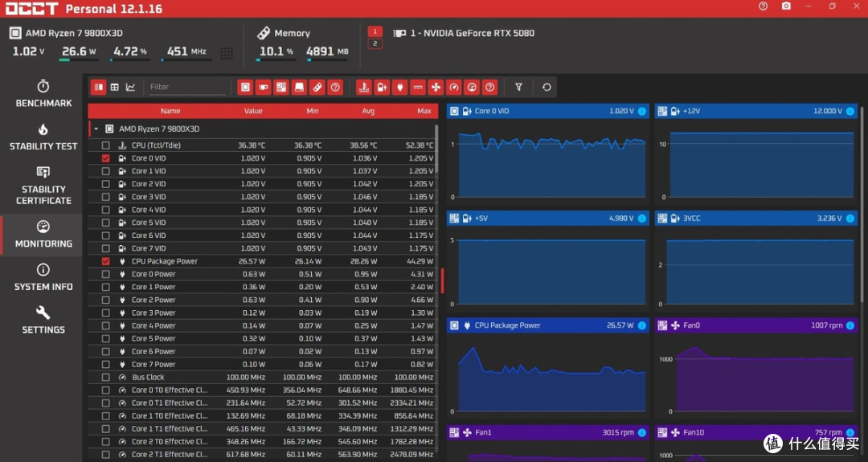The image size is (868, 462).
Task: Toggle the CPU sensor filter icon
Action: (x=245, y=87)
